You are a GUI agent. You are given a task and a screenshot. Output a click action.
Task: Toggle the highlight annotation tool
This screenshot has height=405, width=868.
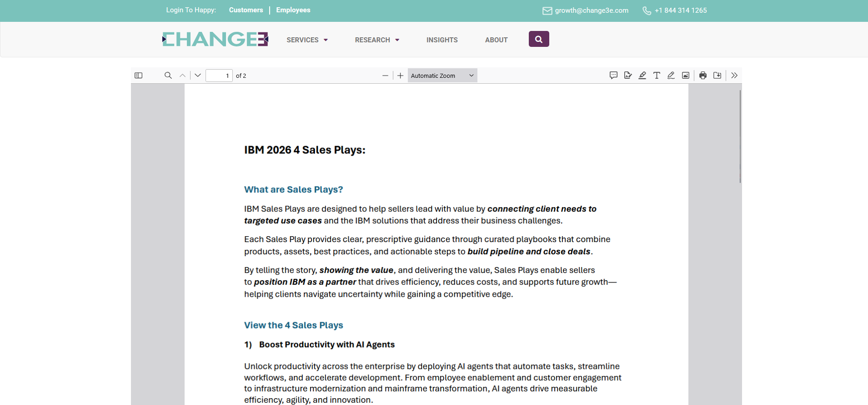(x=642, y=76)
